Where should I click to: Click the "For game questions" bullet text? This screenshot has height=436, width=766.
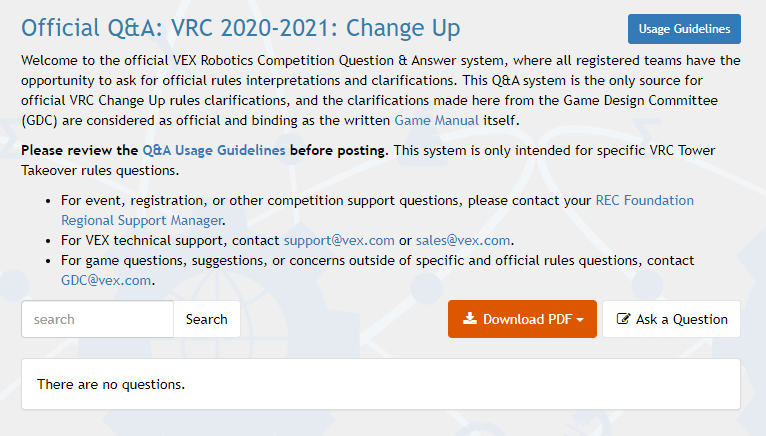click(x=300, y=260)
